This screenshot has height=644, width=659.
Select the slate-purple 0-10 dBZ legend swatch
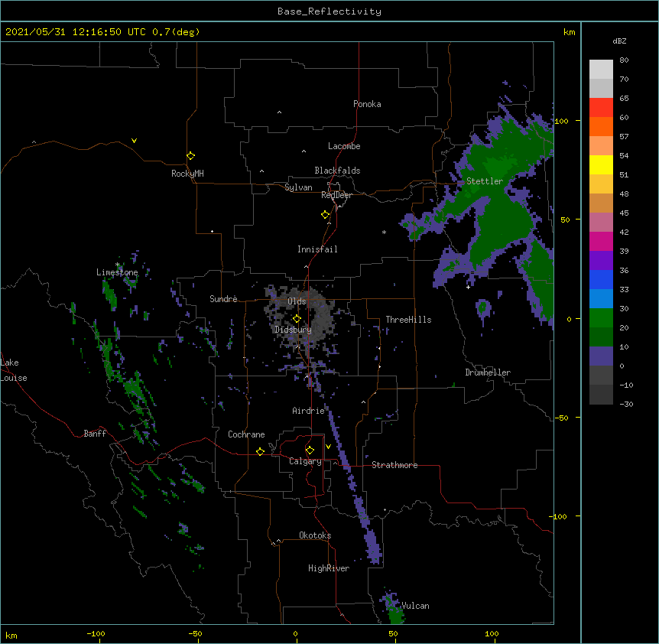point(601,356)
